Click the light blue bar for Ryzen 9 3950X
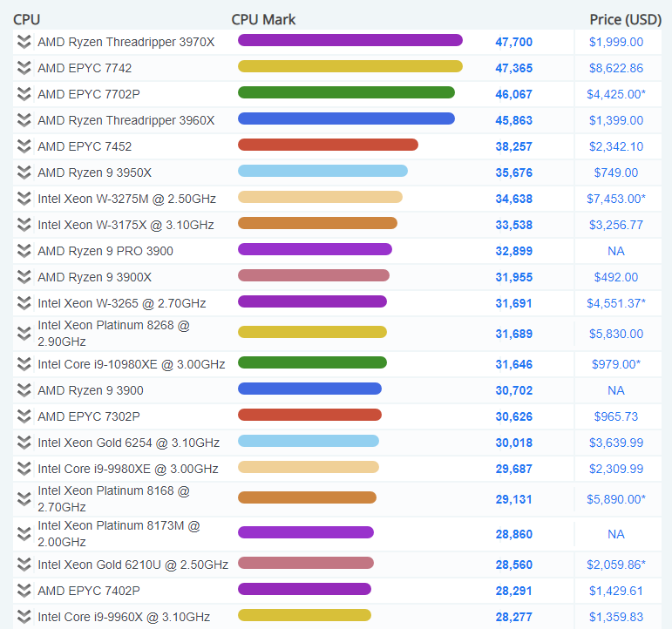Viewport: 672px width, 629px height. pyautogui.click(x=322, y=171)
